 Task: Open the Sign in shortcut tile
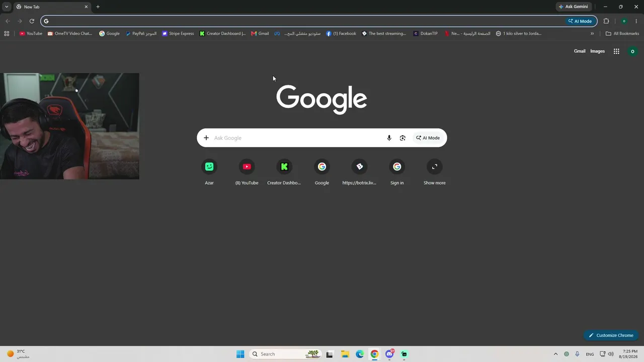coord(397,172)
